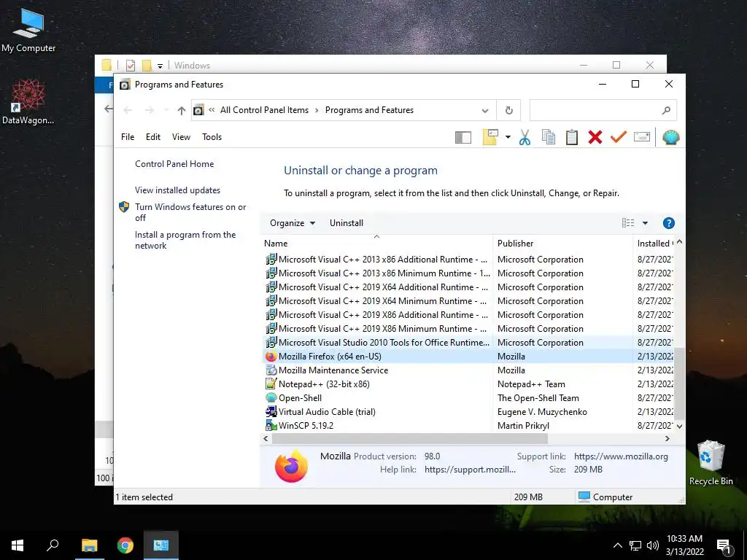Click the All Control Panel Items breadcrumb

264,110
